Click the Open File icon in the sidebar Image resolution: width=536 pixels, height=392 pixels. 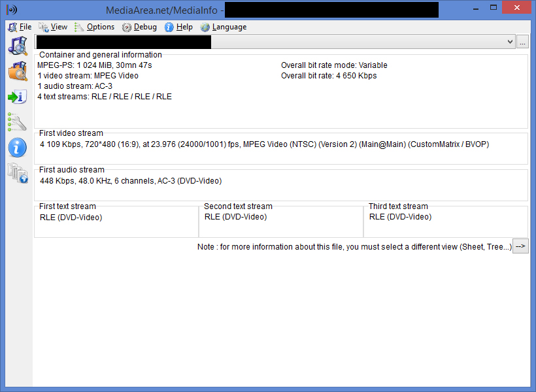[x=18, y=46]
